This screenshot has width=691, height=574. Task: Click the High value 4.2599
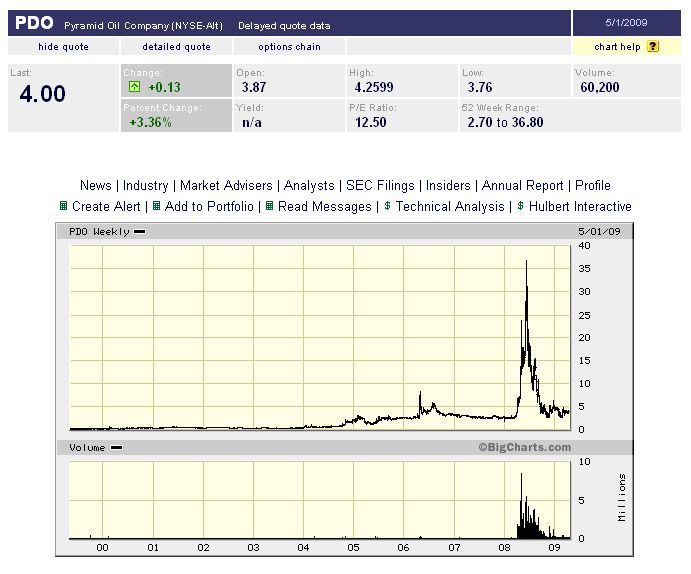point(374,87)
